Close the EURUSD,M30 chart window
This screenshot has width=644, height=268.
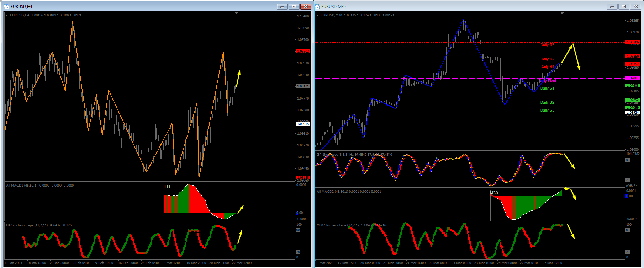635,6
